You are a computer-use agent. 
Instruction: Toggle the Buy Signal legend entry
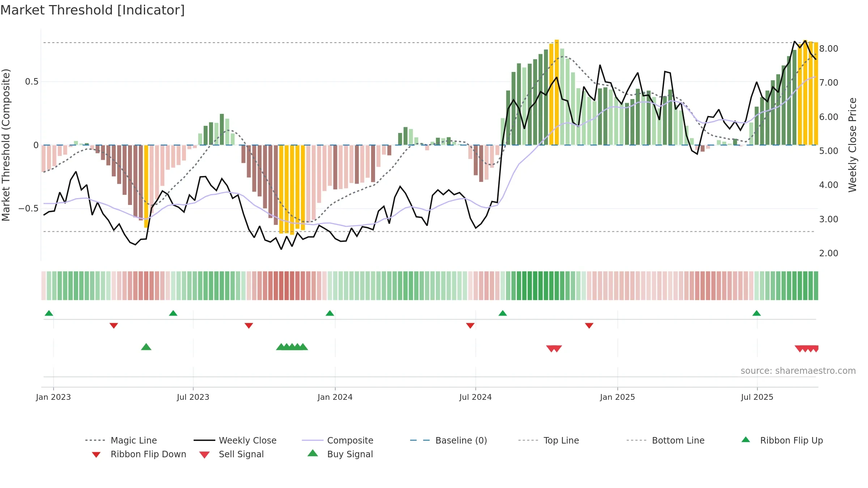(x=340, y=454)
